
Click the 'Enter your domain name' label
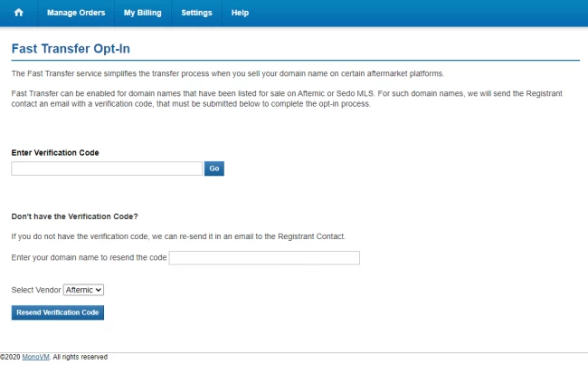(89, 257)
